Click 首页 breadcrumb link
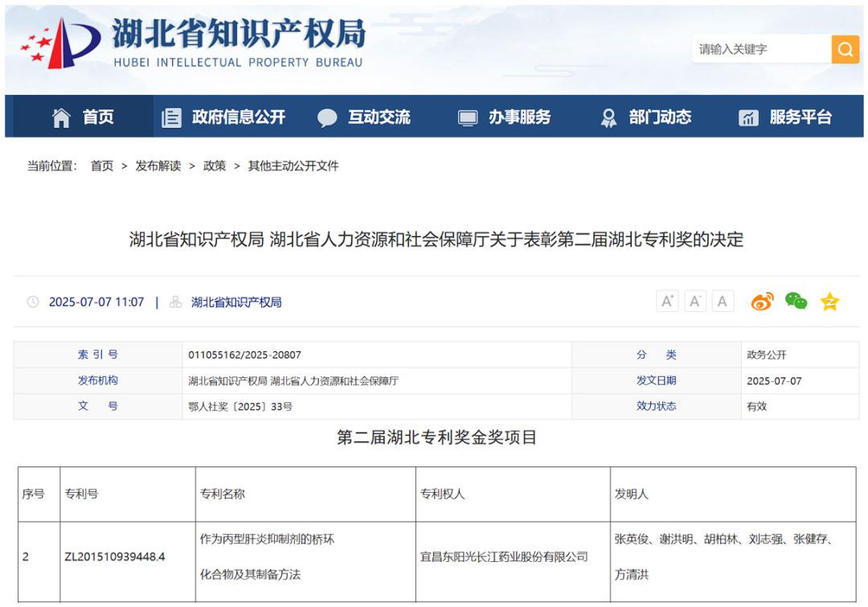Image resolution: width=868 pixels, height=607 pixels. (102, 166)
